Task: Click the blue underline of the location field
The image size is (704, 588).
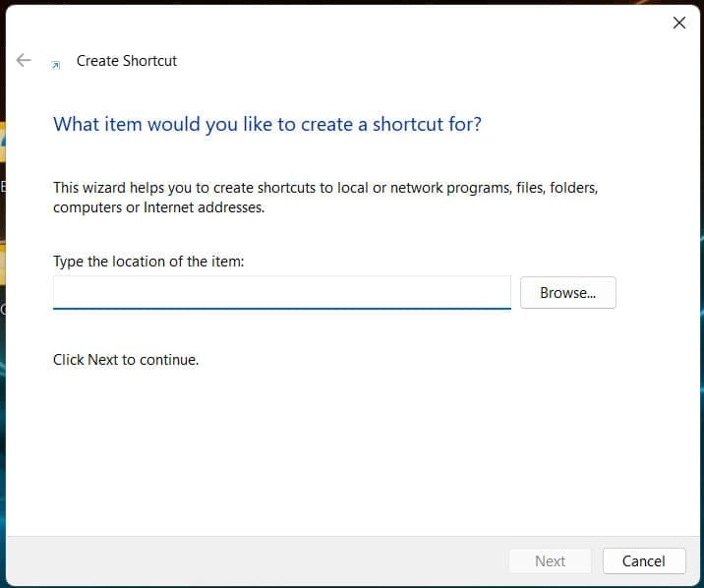Action: [281, 309]
